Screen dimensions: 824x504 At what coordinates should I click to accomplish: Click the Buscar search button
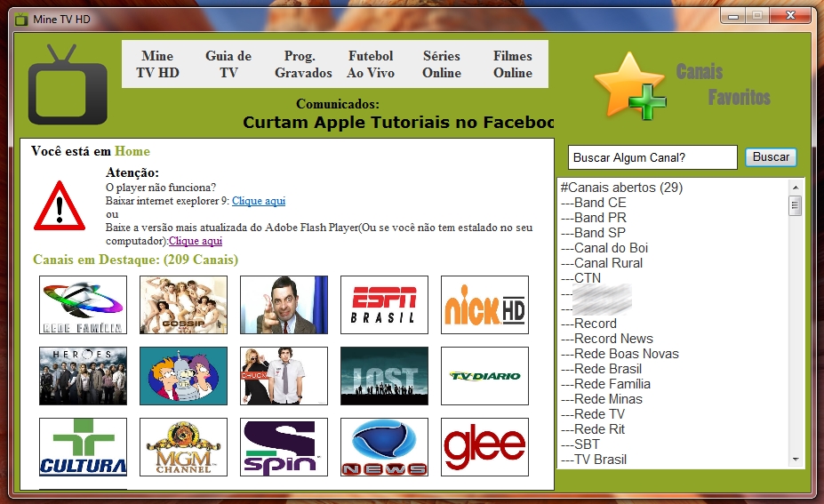tap(771, 157)
